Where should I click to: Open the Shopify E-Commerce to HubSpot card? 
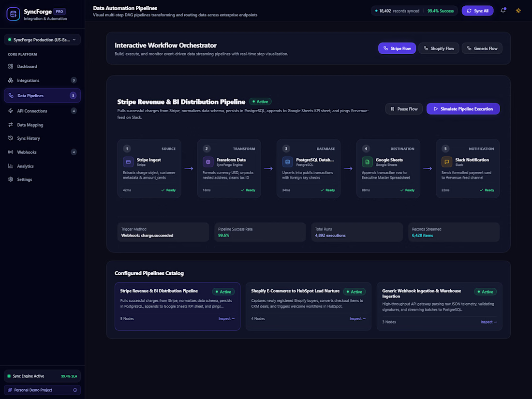pyautogui.click(x=309, y=306)
